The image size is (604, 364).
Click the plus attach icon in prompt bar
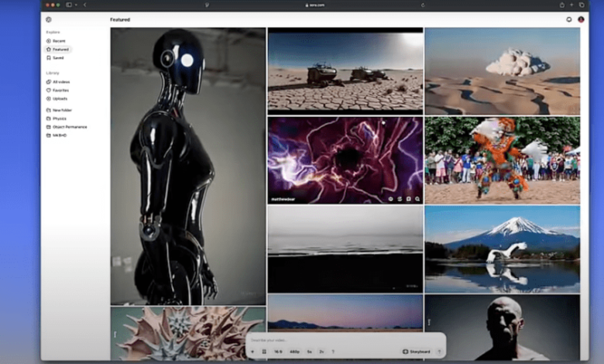[x=252, y=352]
